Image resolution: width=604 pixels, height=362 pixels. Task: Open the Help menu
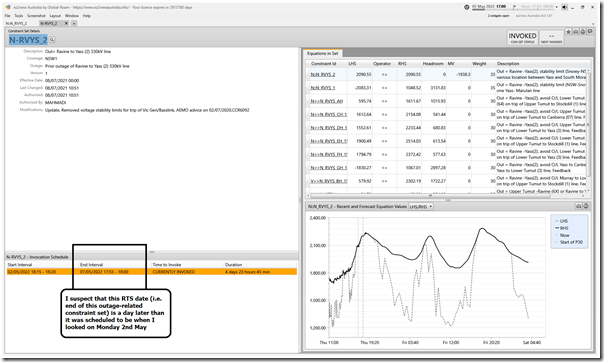[x=87, y=16]
